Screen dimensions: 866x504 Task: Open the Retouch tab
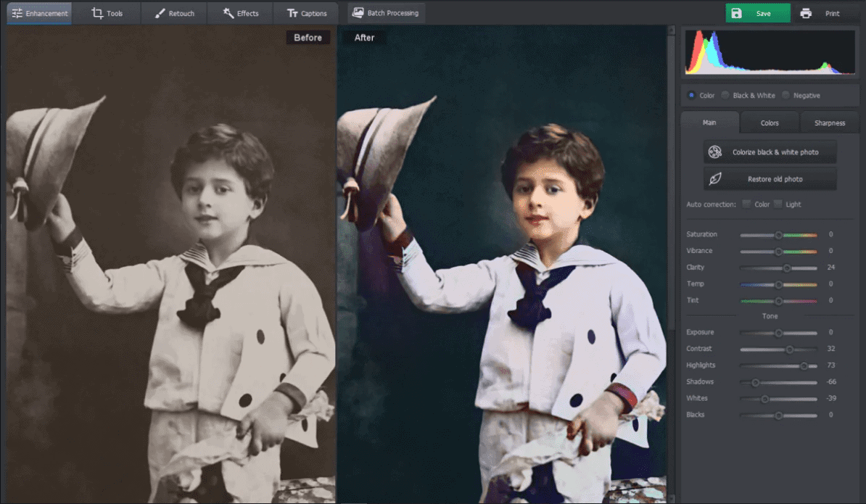(174, 13)
